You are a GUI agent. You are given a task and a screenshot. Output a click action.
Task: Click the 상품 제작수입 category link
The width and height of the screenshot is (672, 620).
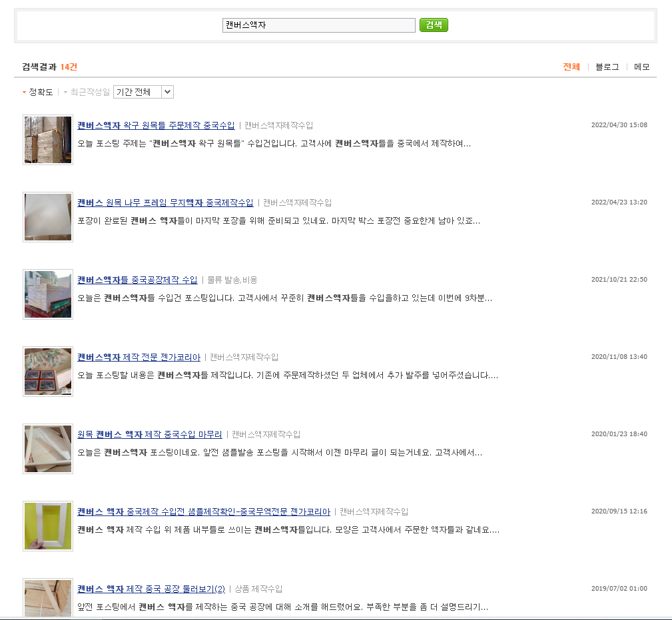coord(258,589)
